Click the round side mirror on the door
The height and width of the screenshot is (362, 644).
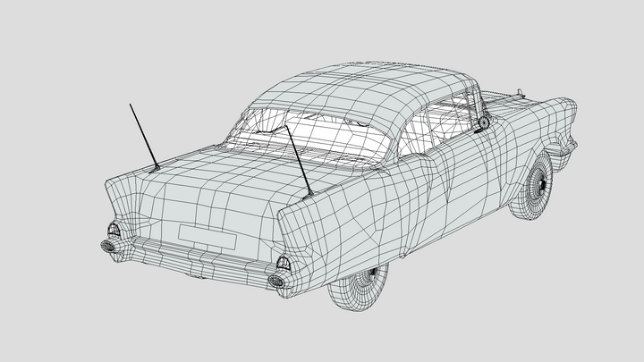[x=484, y=122]
